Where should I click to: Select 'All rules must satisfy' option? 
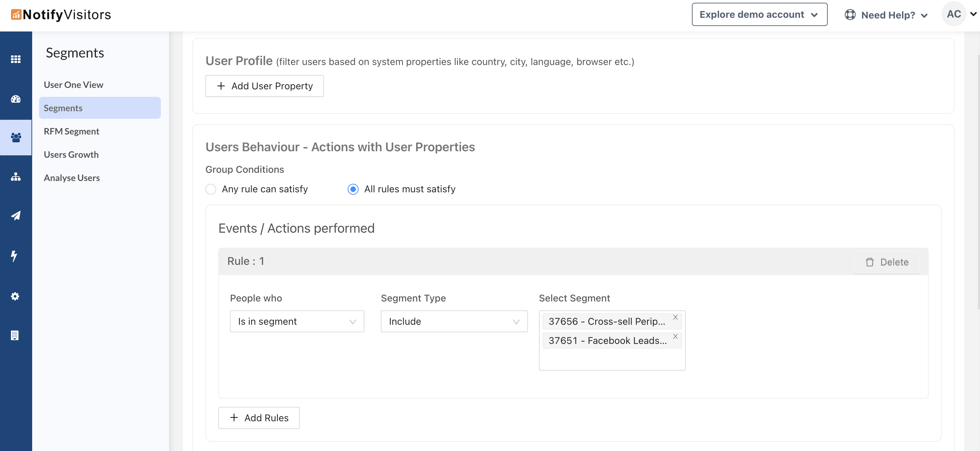(353, 189)
